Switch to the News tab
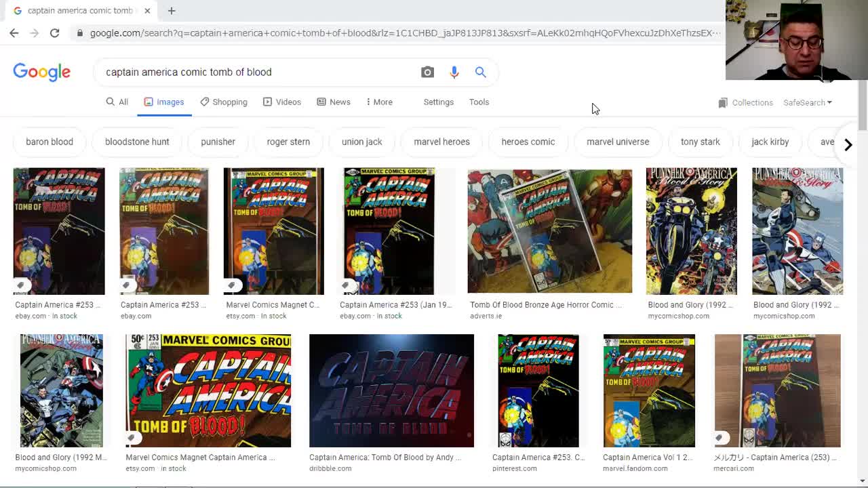This screenshot has width=868, height=488. (x=334, y=102)
